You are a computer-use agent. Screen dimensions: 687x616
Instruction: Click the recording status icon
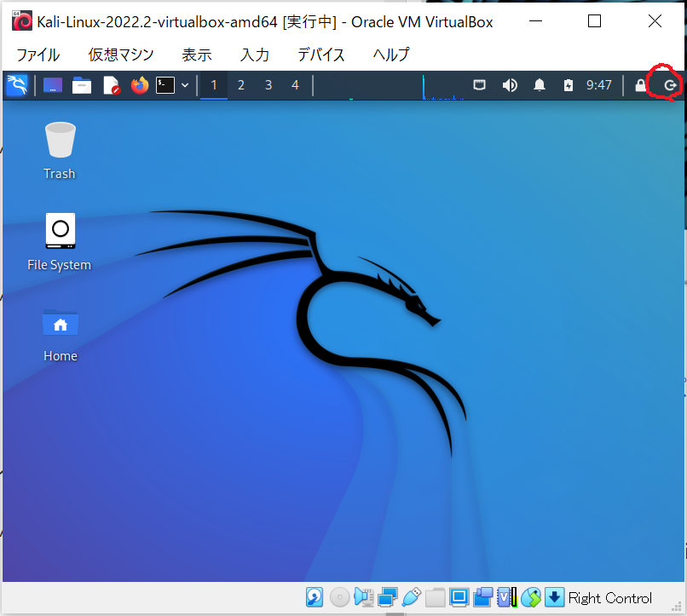(x=482, y=597)
